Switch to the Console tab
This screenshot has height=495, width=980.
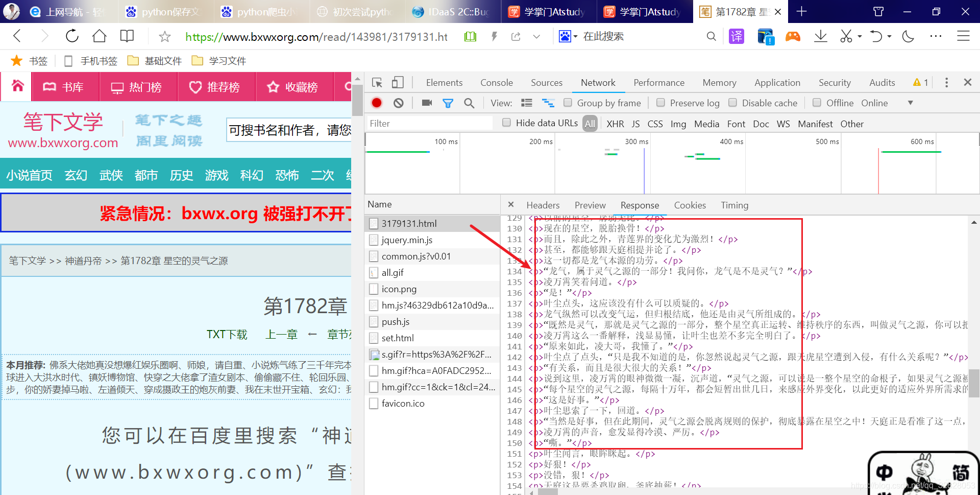tap(496, 83)
